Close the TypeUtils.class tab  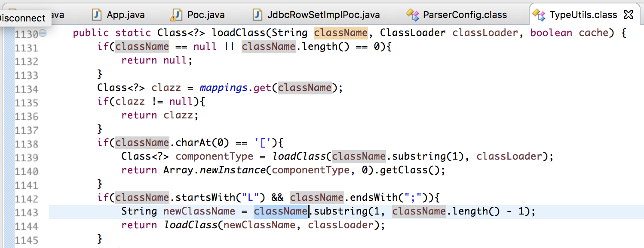point(628,15)
